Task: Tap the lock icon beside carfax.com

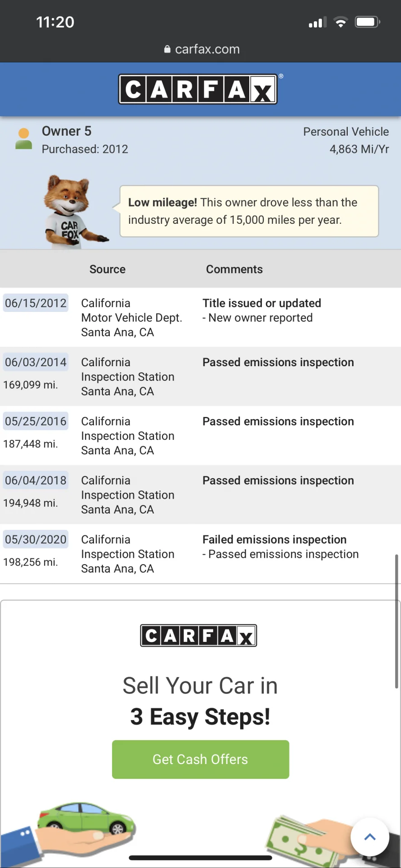Action: pyautogui.click(x=167, y=49)
